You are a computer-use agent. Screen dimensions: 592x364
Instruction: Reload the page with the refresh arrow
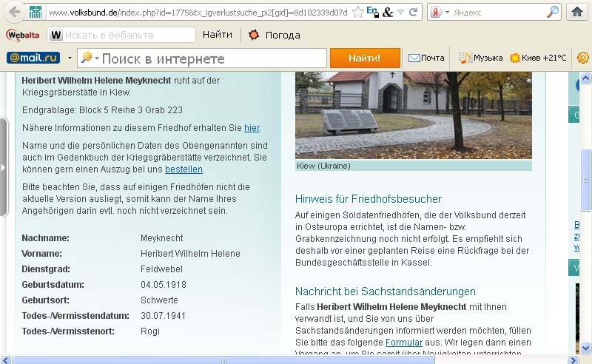[413, 12]
